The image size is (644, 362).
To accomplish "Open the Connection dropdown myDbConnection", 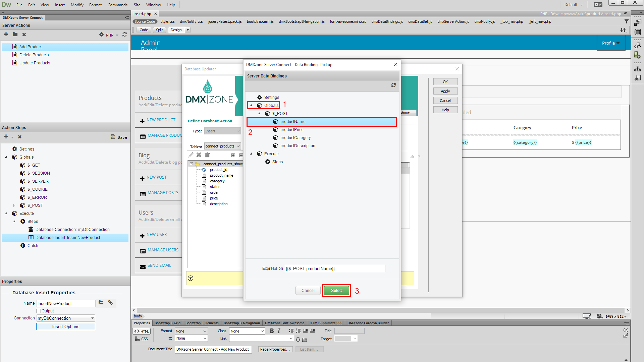I will [66, 318].
